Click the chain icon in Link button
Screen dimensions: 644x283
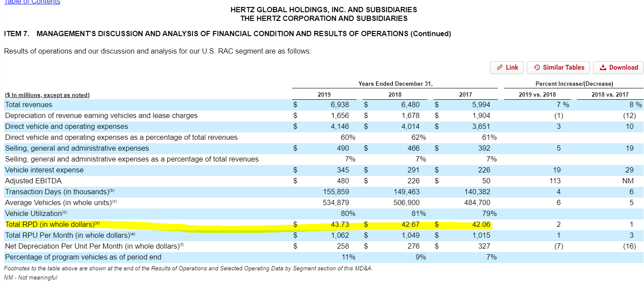click(499, 67)
